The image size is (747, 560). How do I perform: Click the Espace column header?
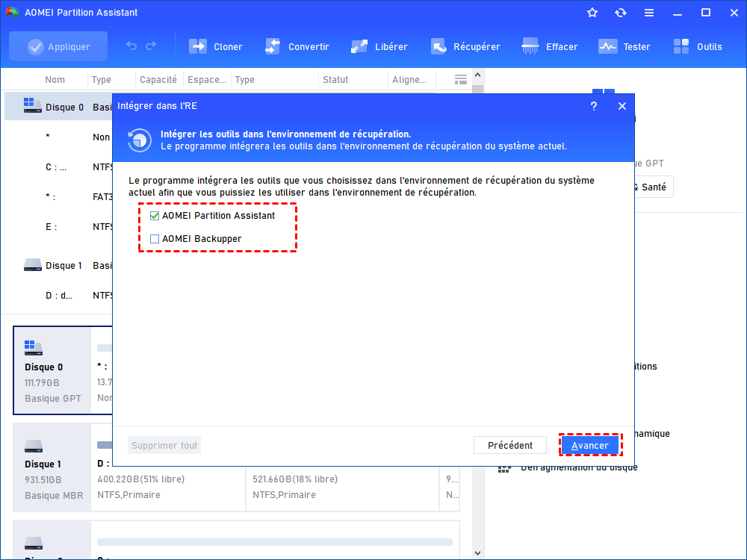[x=207, y=80]
